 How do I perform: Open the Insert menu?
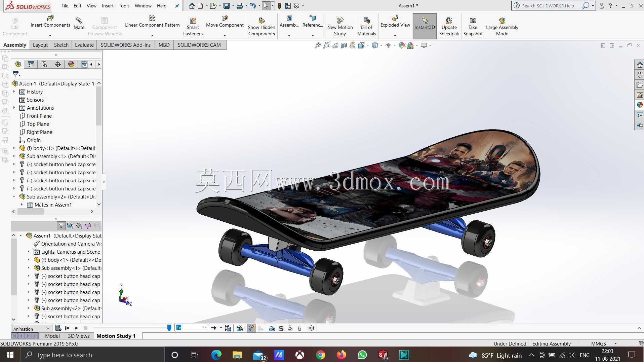108,6
